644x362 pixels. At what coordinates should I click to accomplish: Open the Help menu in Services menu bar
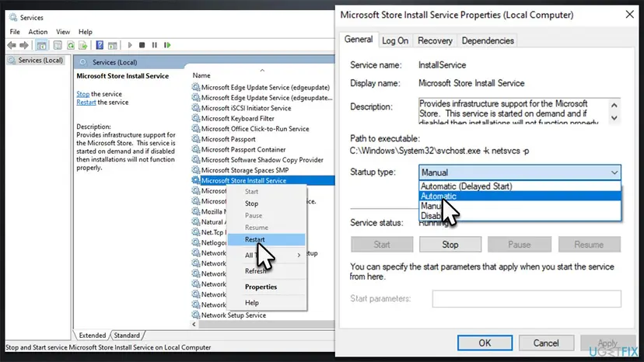pyautogui.click(x=86, y=32)
